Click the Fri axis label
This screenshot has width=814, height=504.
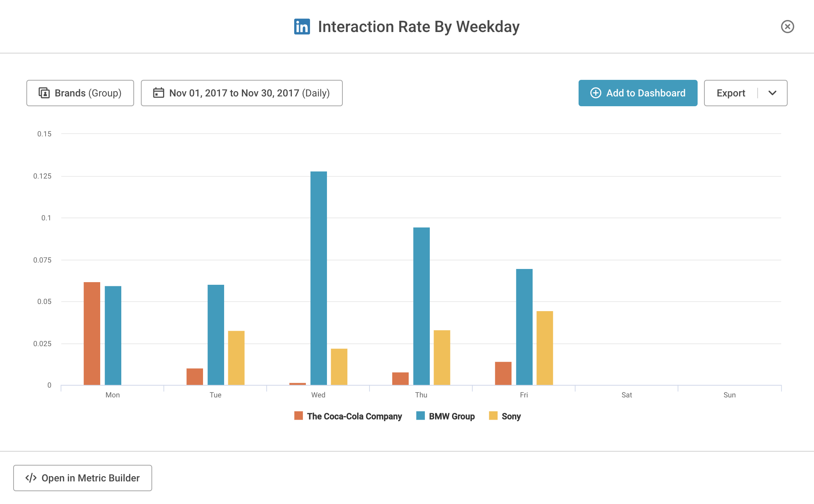tap(524, 395)
